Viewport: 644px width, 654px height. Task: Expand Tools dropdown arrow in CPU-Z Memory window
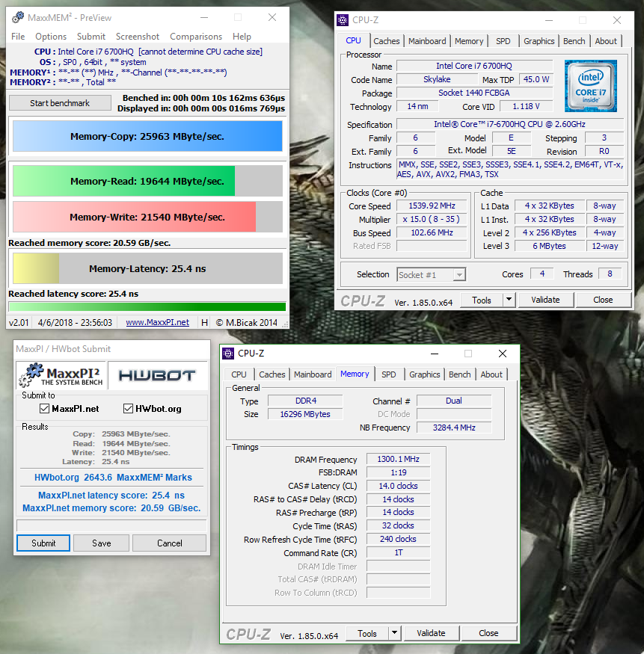(394, 633)
